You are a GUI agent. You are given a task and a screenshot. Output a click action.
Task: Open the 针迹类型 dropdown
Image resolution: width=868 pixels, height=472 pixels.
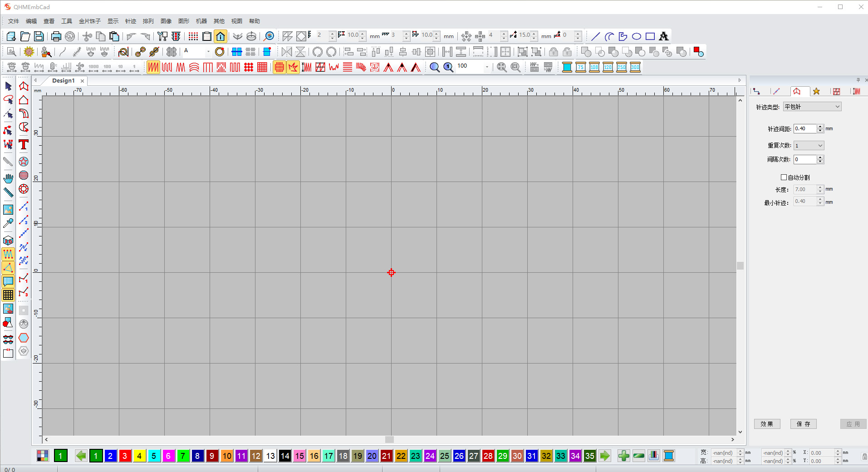click(x=812, y=107)
